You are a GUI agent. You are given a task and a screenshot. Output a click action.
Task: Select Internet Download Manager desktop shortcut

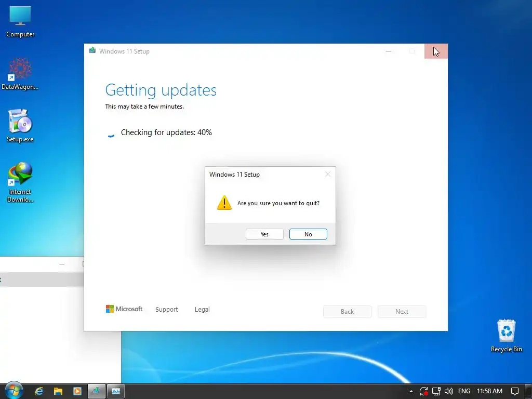click(20, 182)
